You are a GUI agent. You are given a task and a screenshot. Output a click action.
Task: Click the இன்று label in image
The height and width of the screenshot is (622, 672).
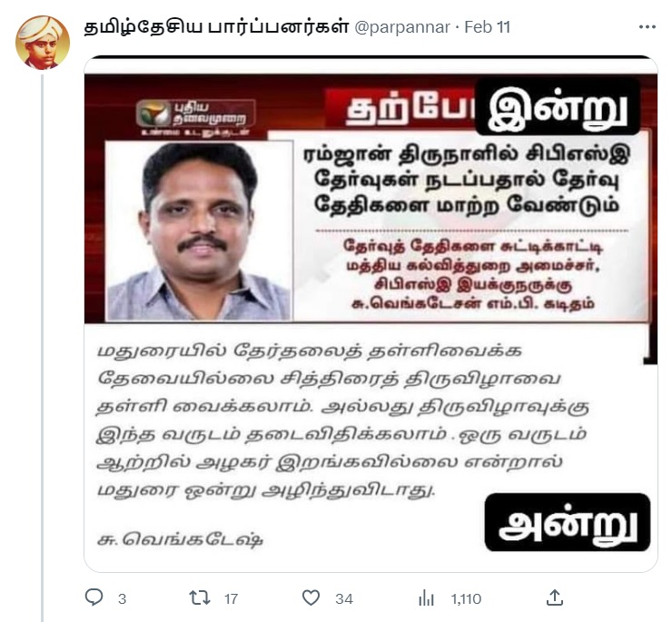tap(558, 107)
